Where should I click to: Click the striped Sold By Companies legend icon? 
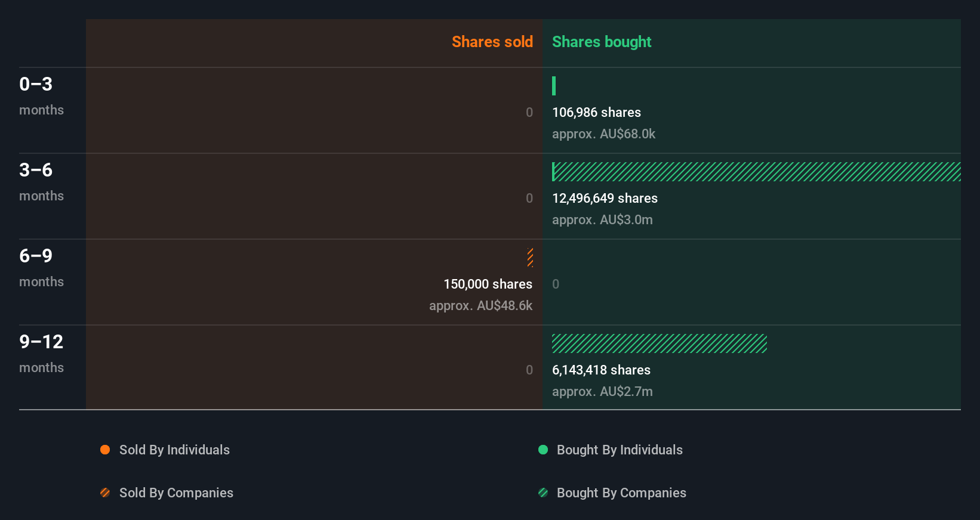tap(105, 493)
